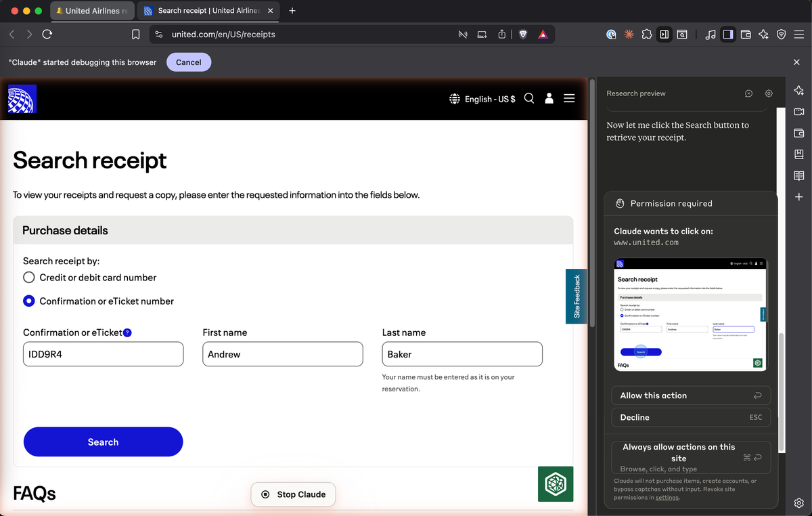
Task: Open the browser hamburger menu
Action: click(799, 34)
